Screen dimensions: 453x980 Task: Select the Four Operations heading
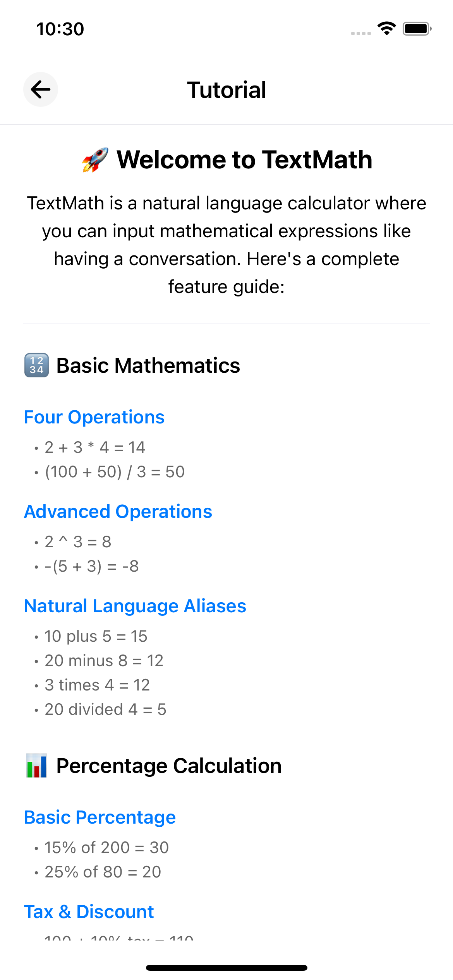(94, 417)
